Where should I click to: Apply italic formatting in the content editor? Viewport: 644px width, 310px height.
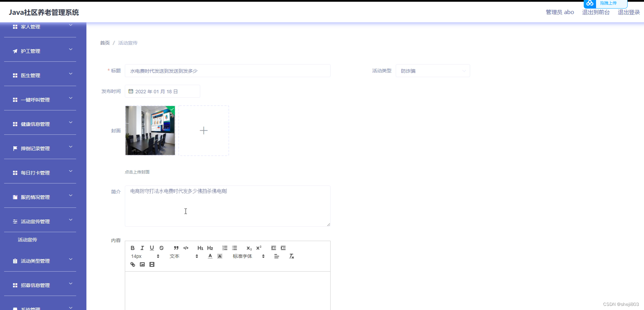(142, 248)
